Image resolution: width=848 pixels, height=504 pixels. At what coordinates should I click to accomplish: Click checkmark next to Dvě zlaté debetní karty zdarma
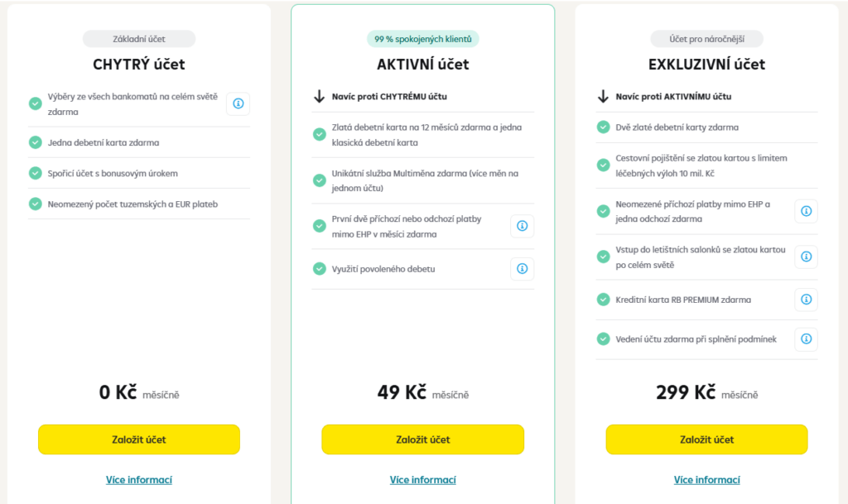[x=603, y=127]
